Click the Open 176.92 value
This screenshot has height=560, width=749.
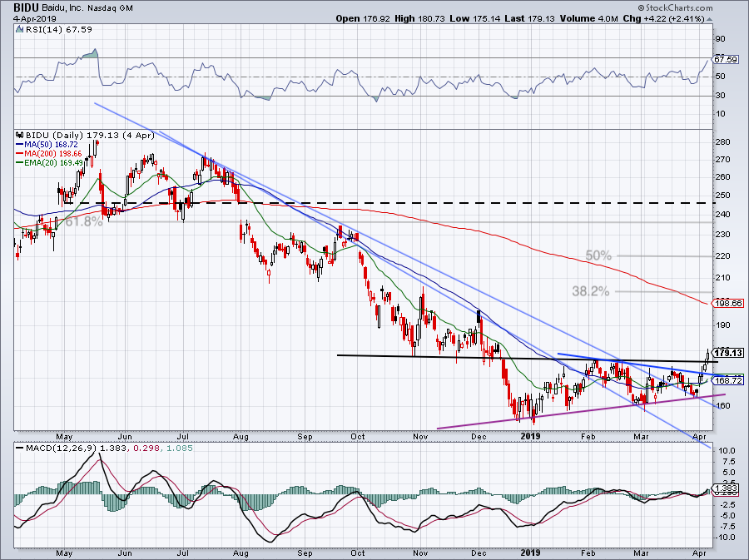click(x=363, y=18)
